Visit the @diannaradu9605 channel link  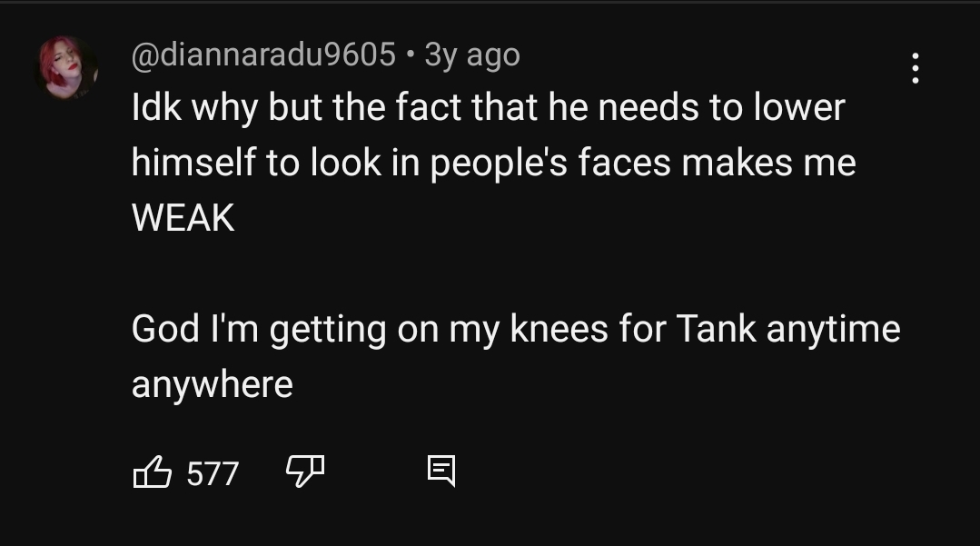(263, 55)
